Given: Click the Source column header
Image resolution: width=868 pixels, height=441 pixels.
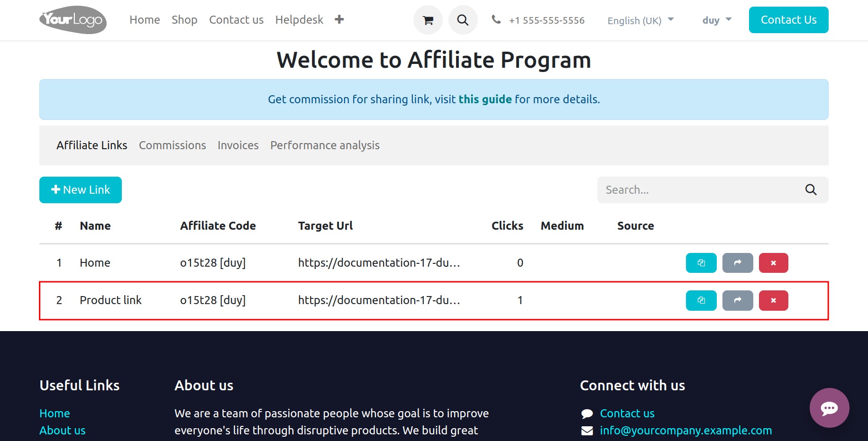Looking at the screenshot, I should [636, 226].
